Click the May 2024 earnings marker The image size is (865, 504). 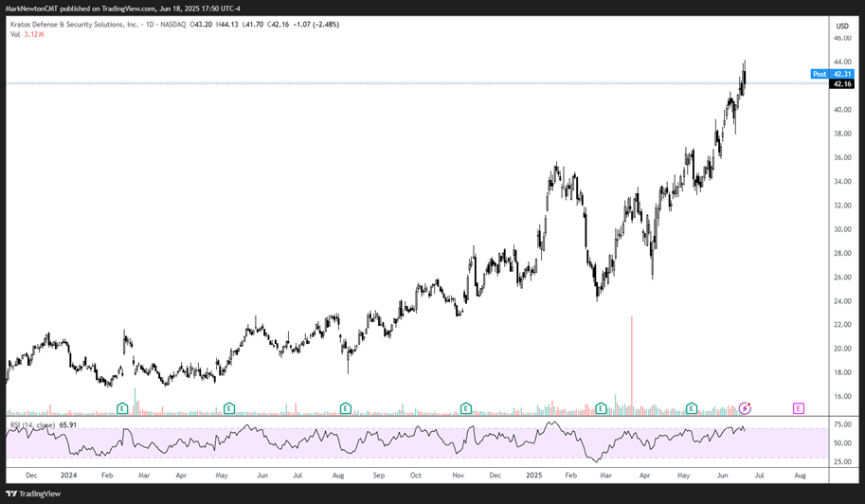229,408
